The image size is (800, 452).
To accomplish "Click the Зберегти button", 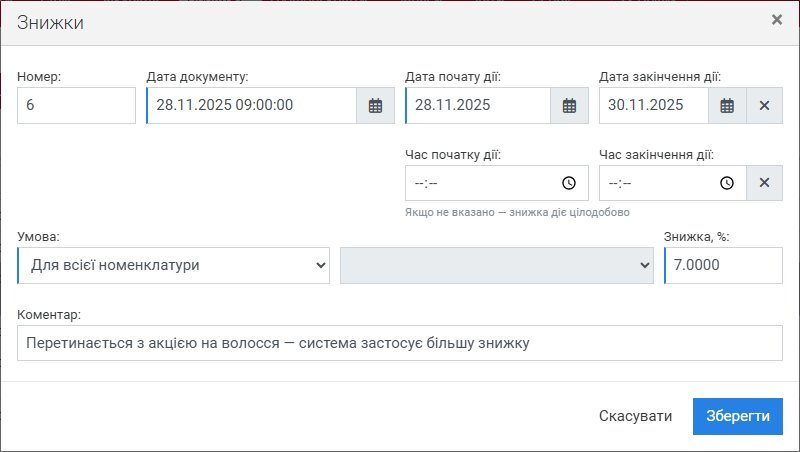I will tap(738, 416).
